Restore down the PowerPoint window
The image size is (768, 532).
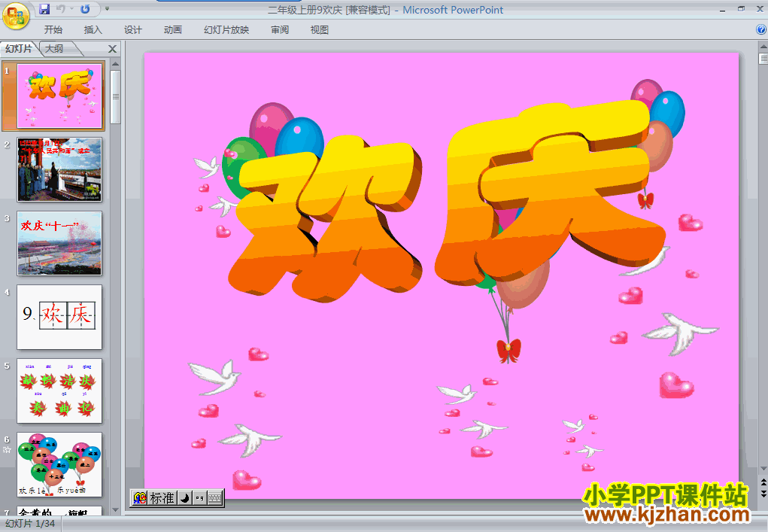click(x=741, y=9)
